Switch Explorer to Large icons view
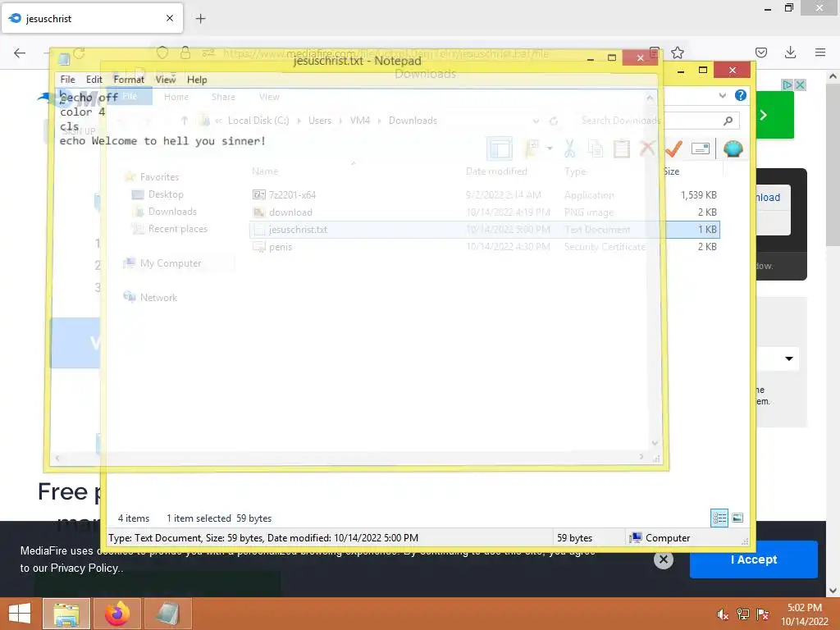The width and height of the screenshot is (840, 630). pyautogui.click(x=737, y=518)
